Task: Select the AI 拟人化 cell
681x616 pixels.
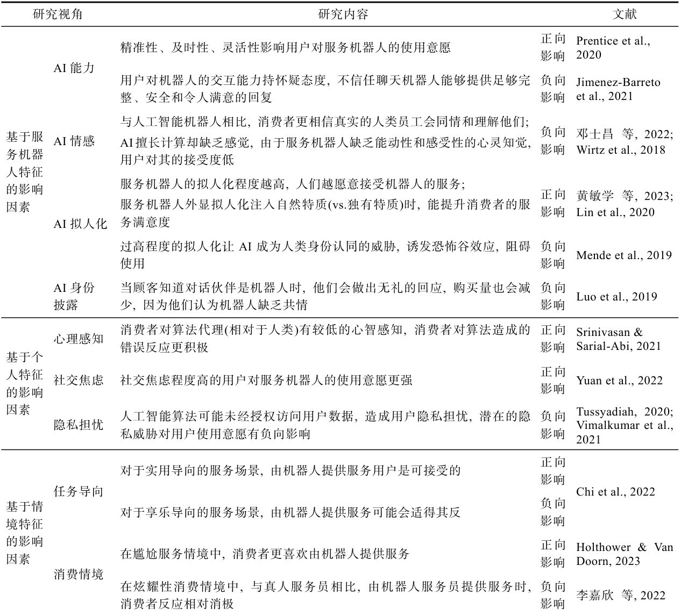Action: pos(80,224)
